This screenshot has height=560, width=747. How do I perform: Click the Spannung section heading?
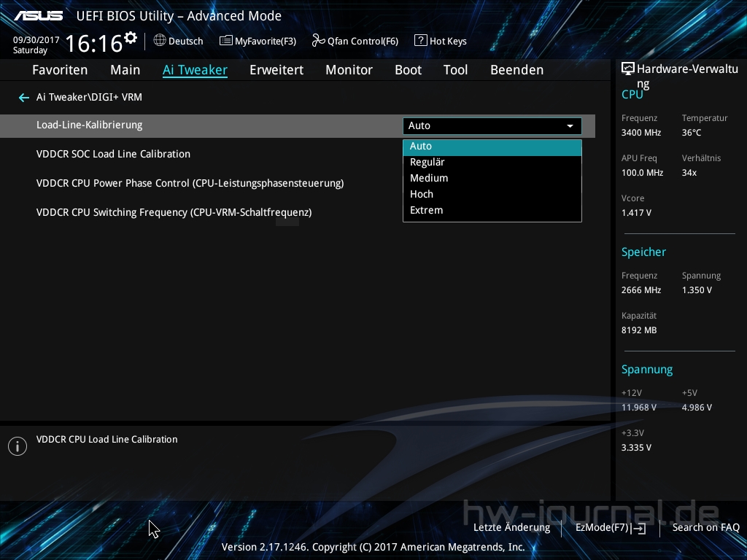pyautogui.click(x=647, y=370)
